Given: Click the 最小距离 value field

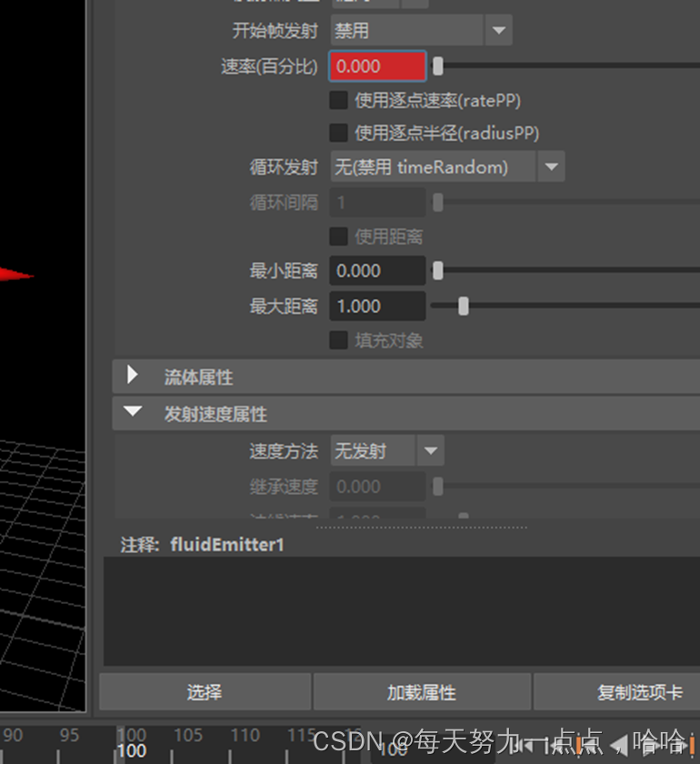Looking at the screenshot, I should tap(377, 270).
